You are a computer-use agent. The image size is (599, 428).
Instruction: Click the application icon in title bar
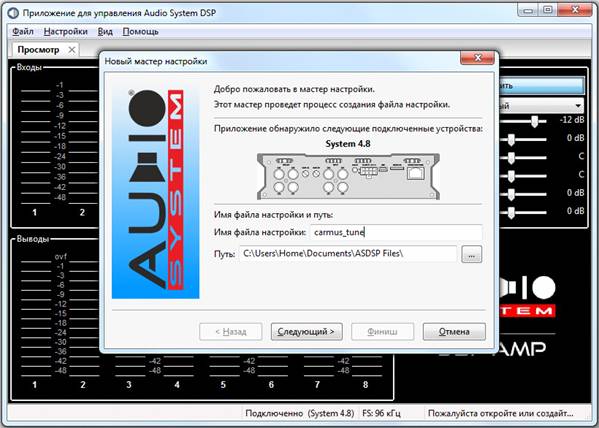13,13
